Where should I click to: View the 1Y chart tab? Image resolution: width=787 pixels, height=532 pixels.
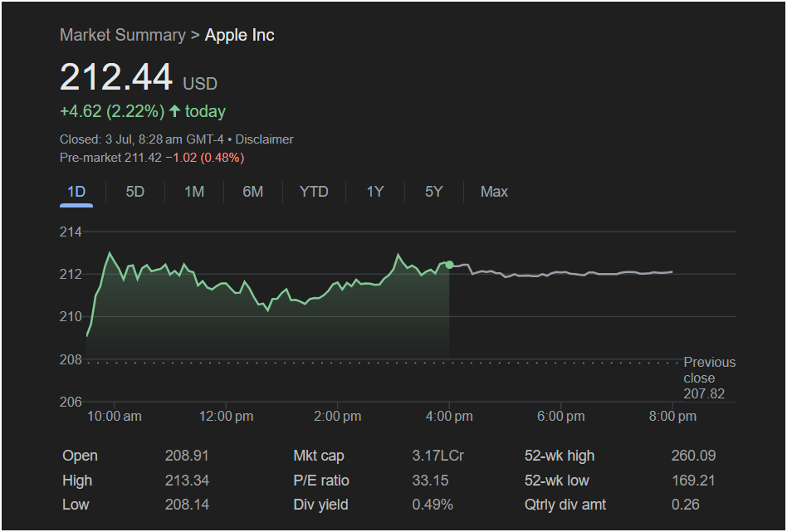click(375, 192)
